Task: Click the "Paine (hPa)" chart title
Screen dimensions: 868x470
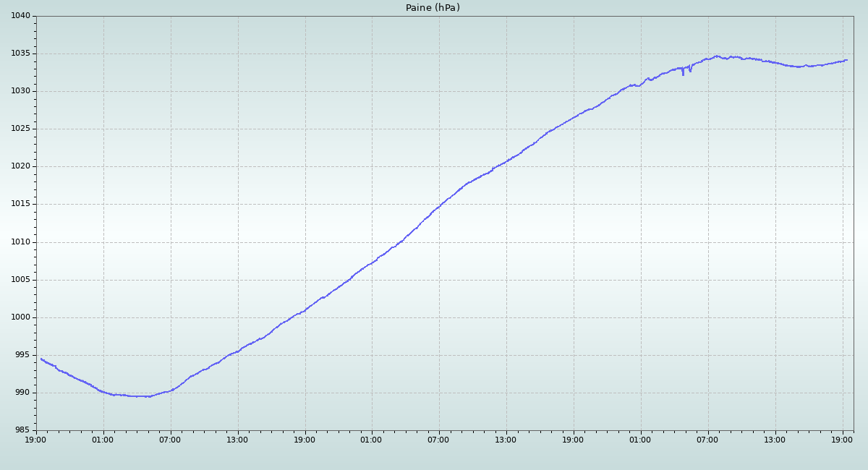Action: (x=433, y=8)
